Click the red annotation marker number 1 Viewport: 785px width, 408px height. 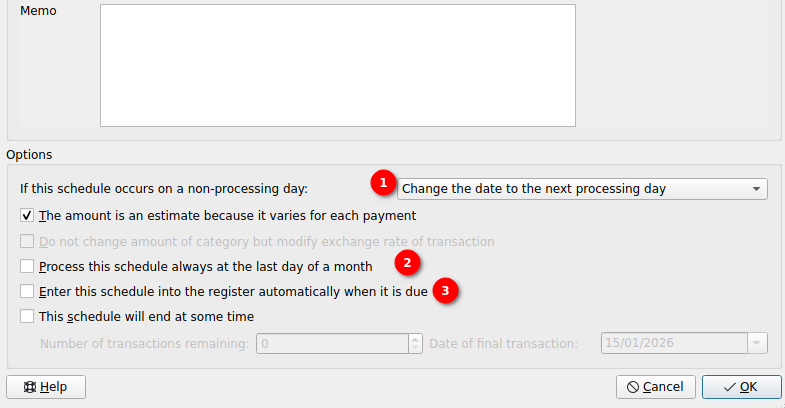382,182
